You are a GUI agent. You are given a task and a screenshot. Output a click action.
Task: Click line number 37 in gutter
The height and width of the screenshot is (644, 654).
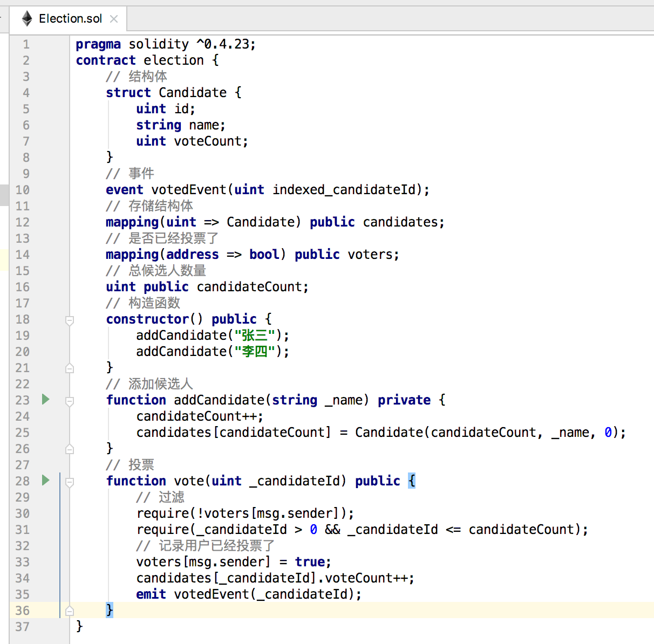click(x=23, y=627)
